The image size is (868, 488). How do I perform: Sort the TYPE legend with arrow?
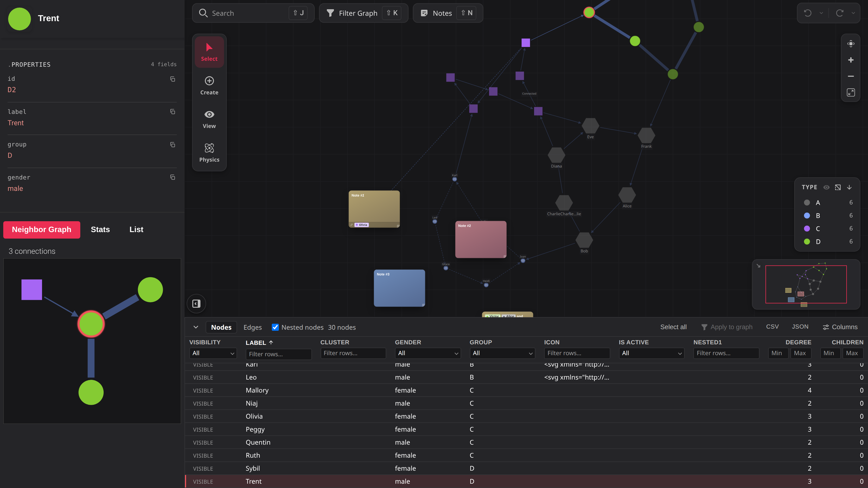(x=849, y=187)
